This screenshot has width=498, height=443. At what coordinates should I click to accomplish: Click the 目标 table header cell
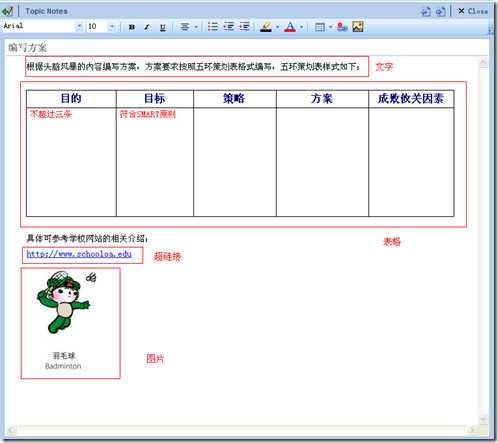pos(155,98)
